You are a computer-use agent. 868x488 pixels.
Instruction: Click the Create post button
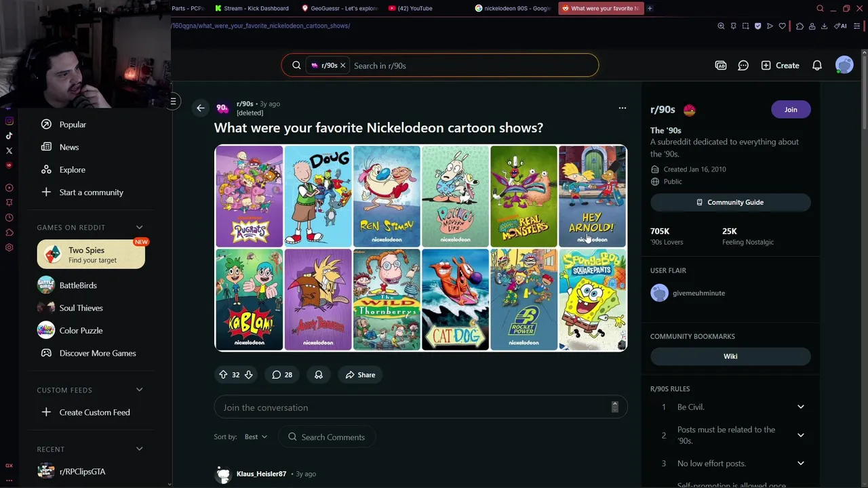point(780,65)
